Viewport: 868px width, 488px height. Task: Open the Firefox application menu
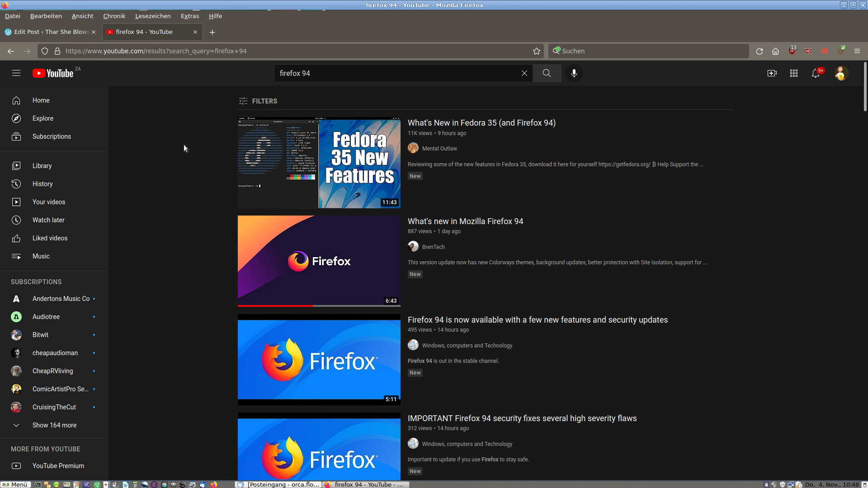pyautogui.click(x=857, y=51)
